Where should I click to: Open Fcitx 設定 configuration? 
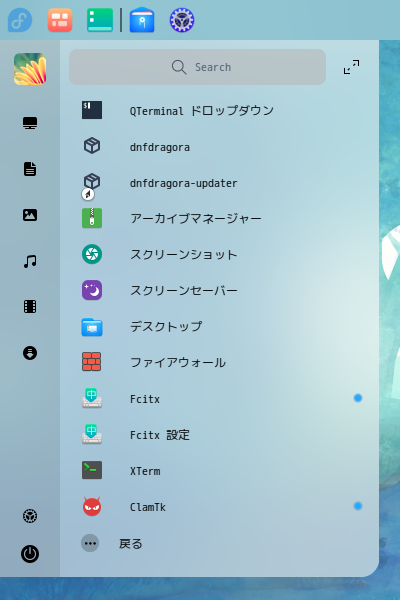point(219,434)
